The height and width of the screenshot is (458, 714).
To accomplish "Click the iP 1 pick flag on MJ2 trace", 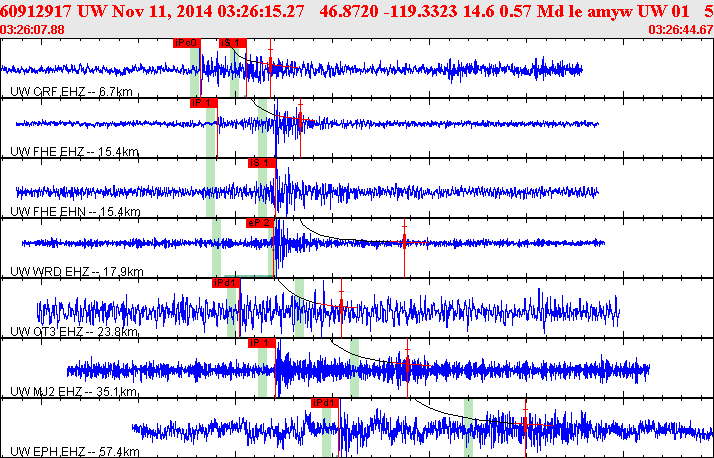I will tap(262, 343).
